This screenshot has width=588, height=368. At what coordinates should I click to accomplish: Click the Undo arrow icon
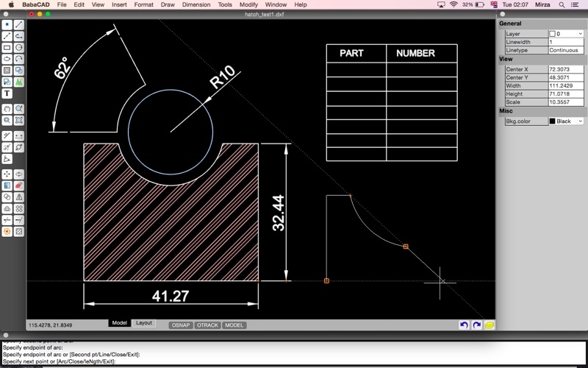click(464, 325)
